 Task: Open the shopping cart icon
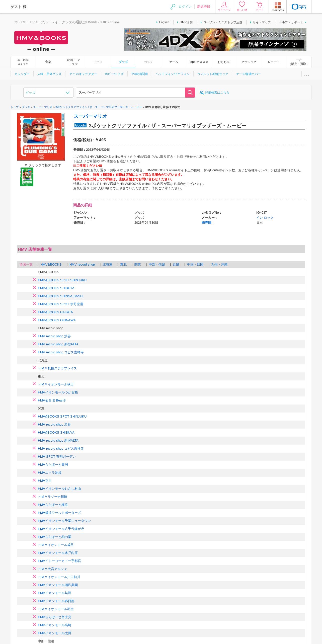pyautogui.click(x=260, y=7)
